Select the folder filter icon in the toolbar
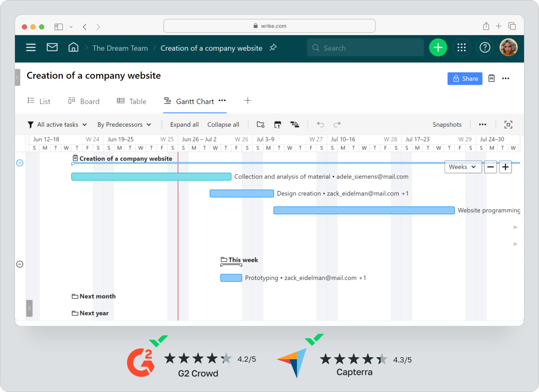 click(261, 124)
